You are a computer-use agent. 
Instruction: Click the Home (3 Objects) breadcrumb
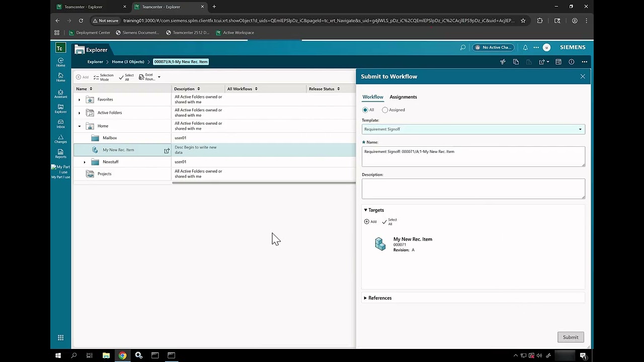(x=128, y=62)
